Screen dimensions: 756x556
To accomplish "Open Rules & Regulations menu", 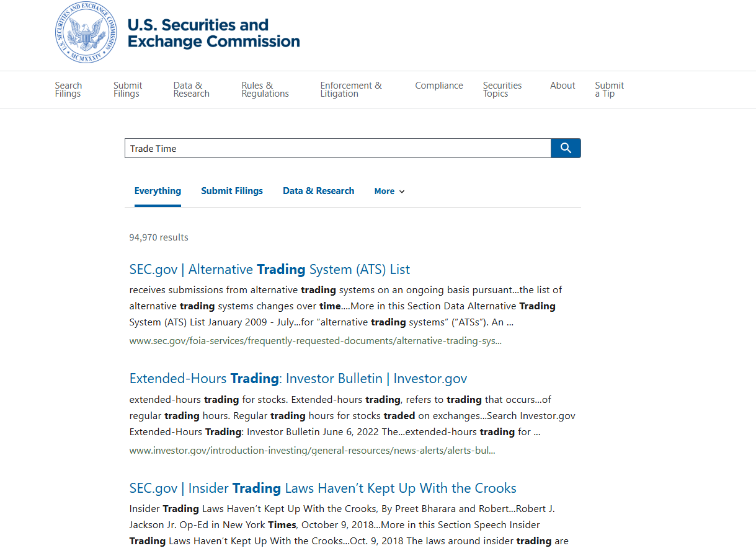I will (x=265, y=90).
